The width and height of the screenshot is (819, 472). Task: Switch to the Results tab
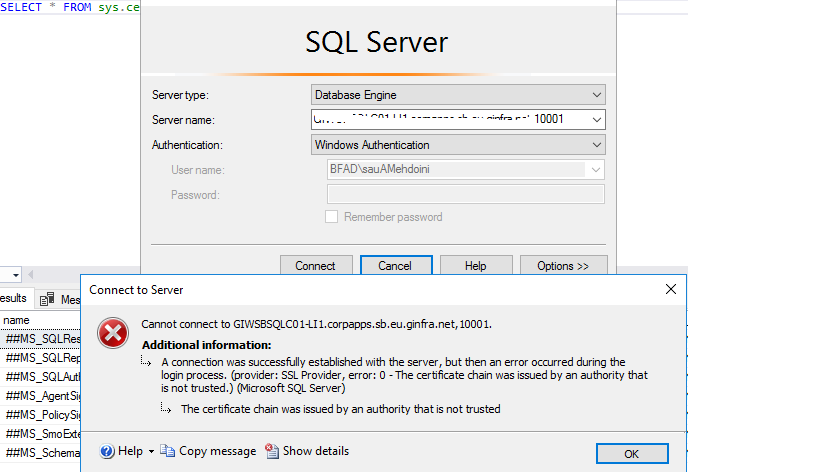click(x=13, y=299)
